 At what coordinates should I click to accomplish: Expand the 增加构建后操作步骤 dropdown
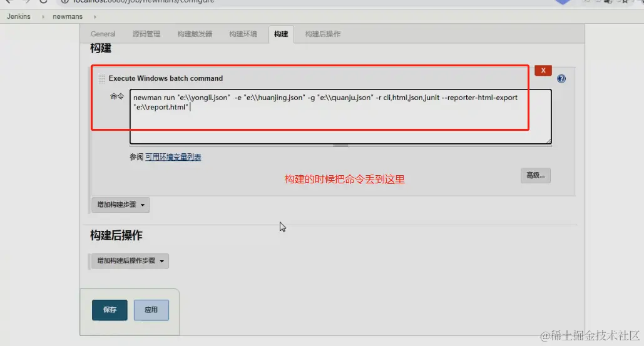coord(130,261)
